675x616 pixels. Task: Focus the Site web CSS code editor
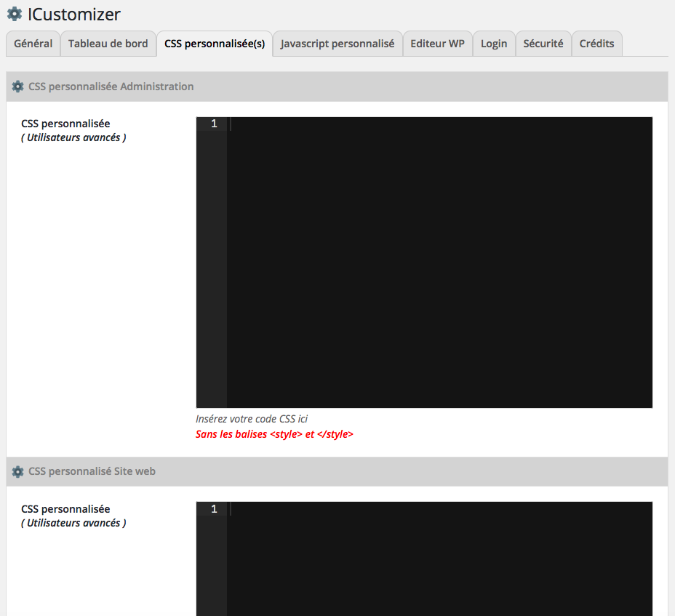pos(439,559)
